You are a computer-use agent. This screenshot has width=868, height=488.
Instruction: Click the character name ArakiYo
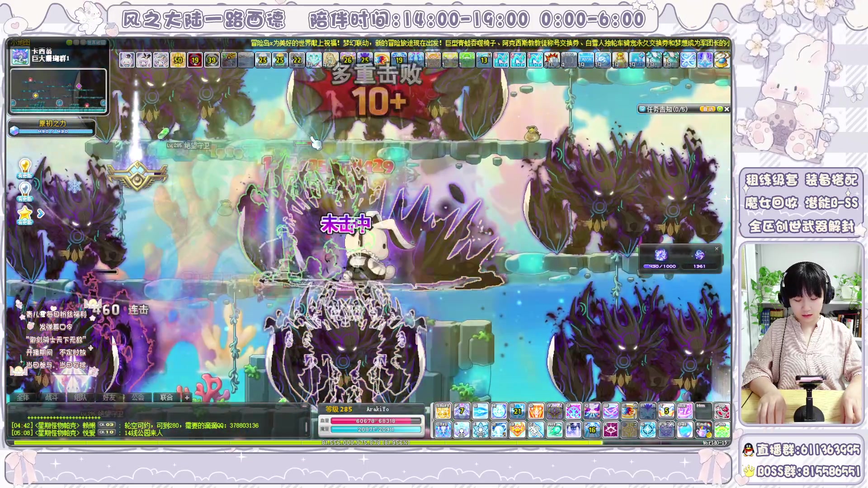tap(377, 409)
